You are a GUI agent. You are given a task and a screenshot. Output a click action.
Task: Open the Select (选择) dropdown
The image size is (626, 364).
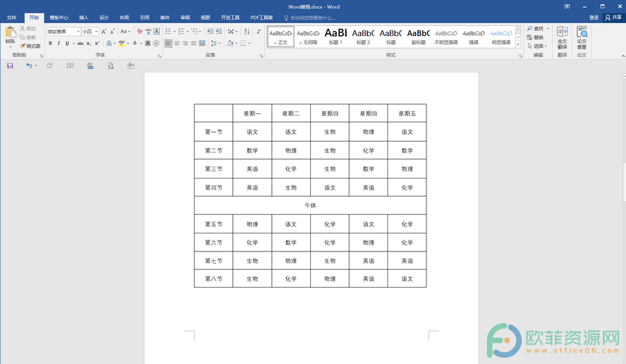(x=538, y=47)
